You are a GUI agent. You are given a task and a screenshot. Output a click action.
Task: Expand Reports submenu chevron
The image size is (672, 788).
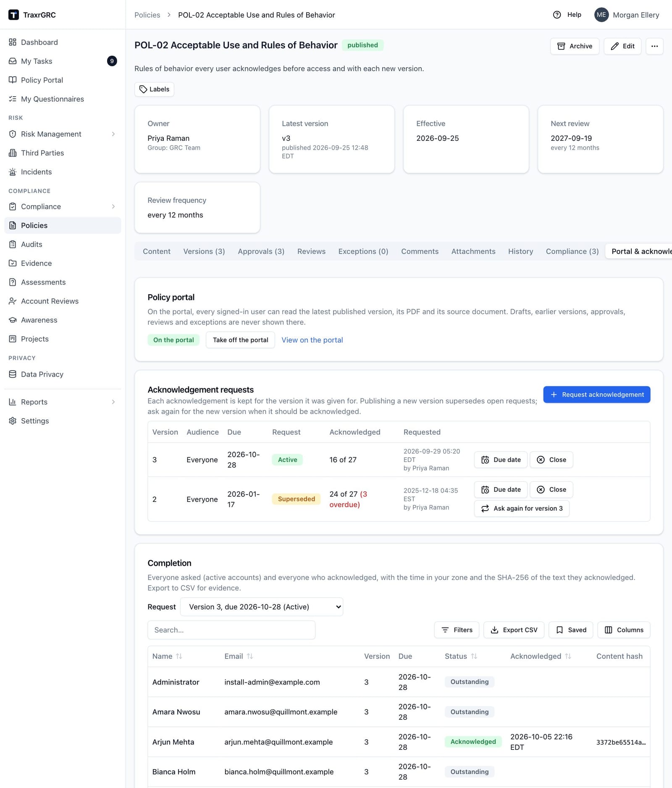113,402
